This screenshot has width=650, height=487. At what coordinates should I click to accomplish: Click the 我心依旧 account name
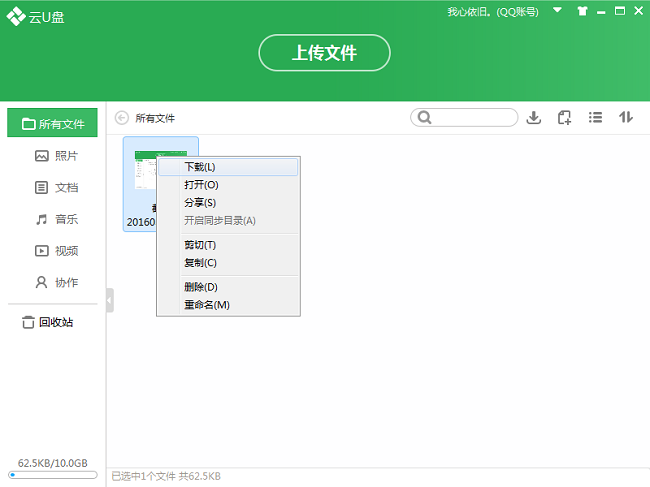[493, 12]
